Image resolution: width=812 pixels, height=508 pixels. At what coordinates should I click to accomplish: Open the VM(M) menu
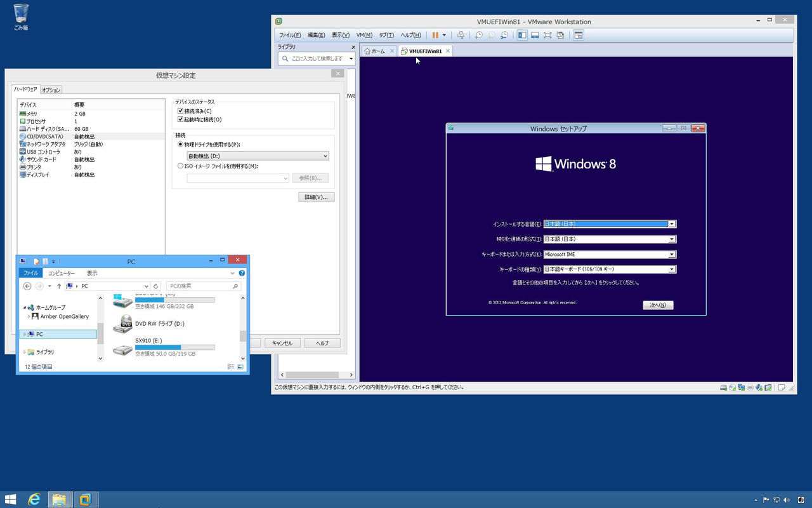pyautogui.click(x=364, y=35)
